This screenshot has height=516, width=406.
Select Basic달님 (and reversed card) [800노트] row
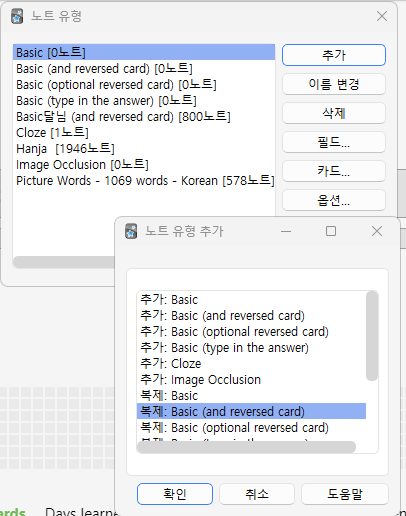point(144,116)
